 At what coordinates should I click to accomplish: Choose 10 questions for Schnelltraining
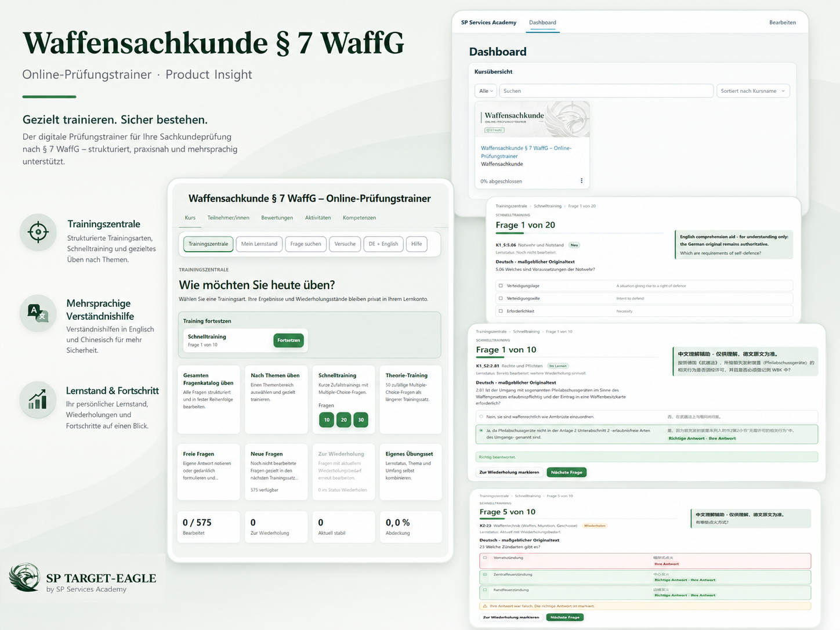(x=327, y=419)
